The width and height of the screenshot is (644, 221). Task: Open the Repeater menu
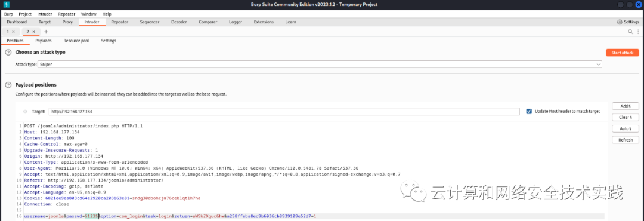(x=67, y=14)
